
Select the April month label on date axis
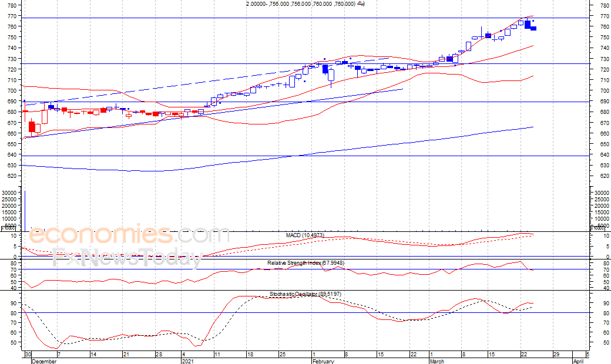[x=578, y=361]
